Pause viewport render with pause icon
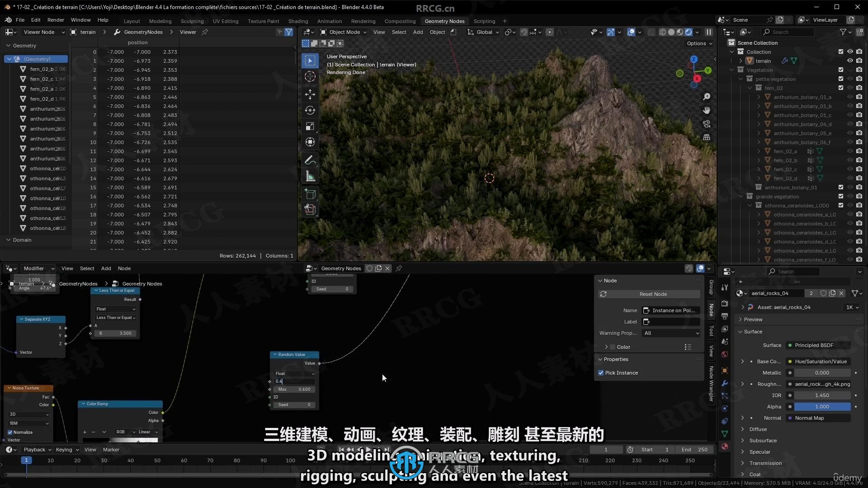The height and width of the screenshot is (488, 868). click(x=709, y=32)
